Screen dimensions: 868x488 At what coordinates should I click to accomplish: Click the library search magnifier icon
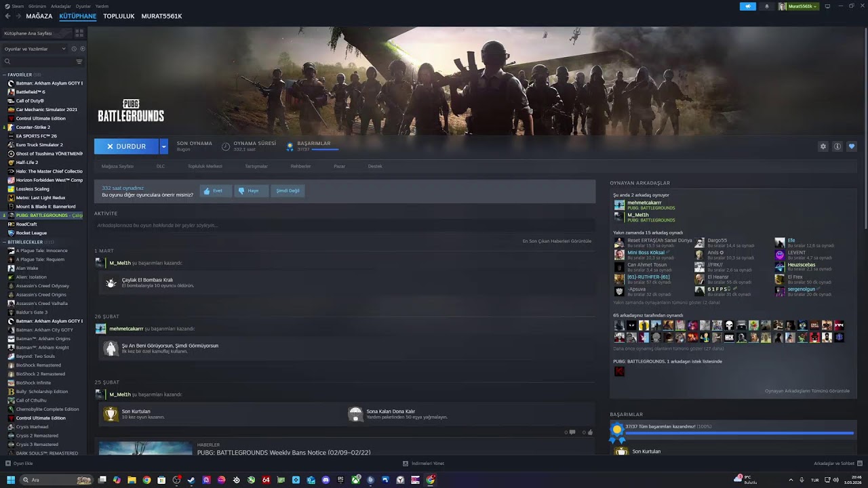tap(7, 62)
